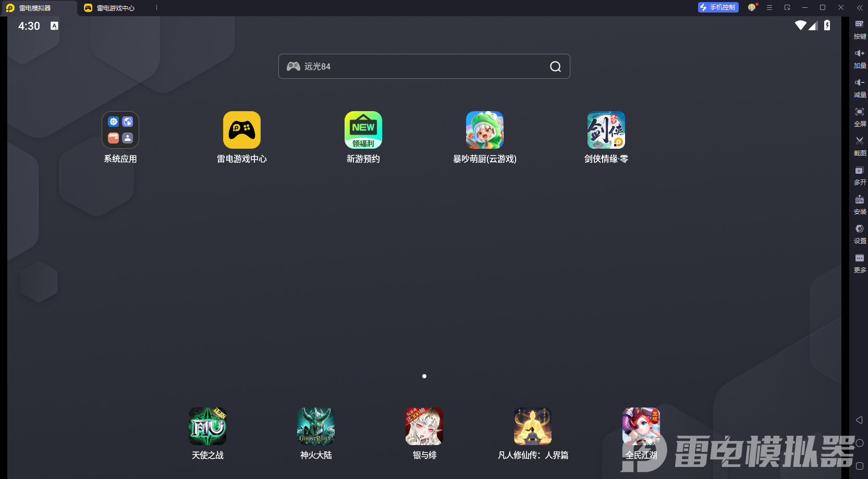Open the 按键 keyboard mapping tool

860,30
